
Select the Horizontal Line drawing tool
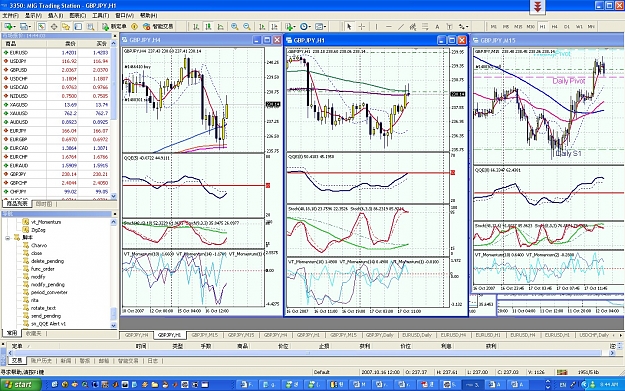click(388, 26)
